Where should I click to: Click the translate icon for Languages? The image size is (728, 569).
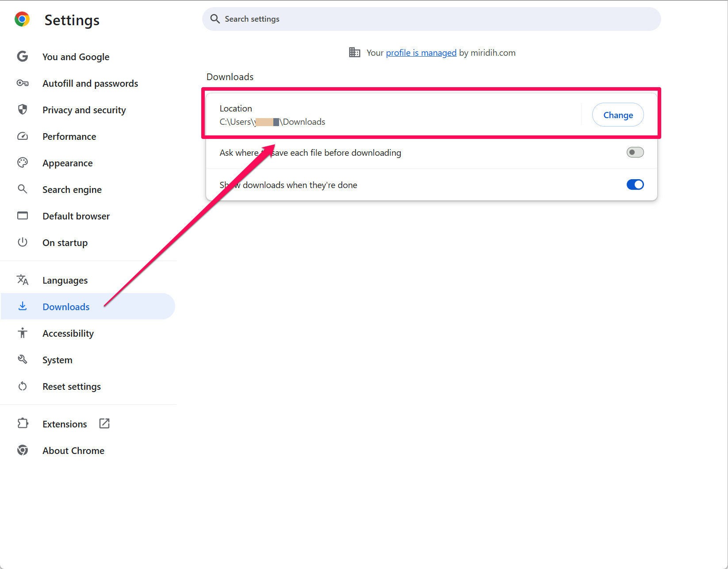coord(23,280)
